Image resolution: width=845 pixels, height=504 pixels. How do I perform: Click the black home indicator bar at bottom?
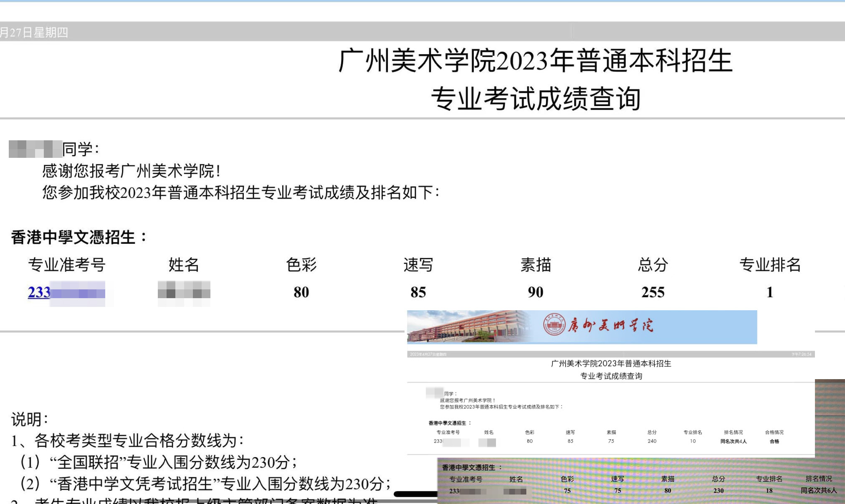click(416, 494)
